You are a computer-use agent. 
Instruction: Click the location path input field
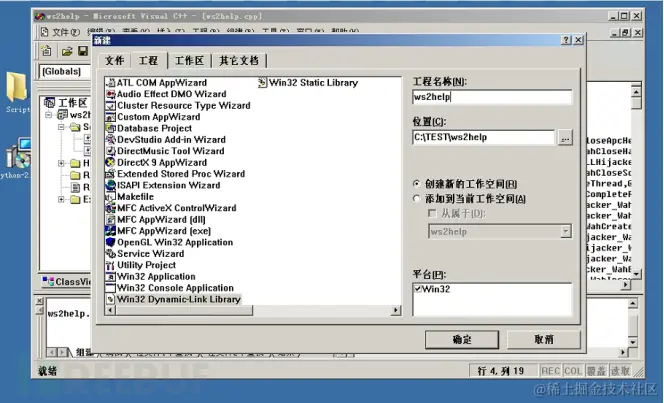[x=483, y=137]
